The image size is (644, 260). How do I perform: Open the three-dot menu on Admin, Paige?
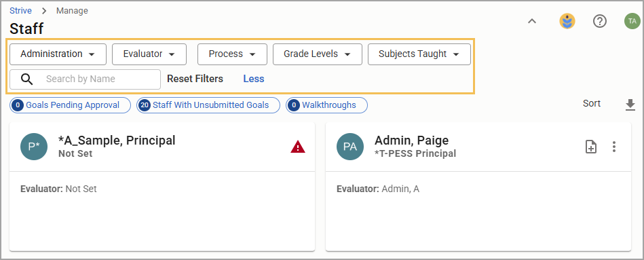point(614,147)
